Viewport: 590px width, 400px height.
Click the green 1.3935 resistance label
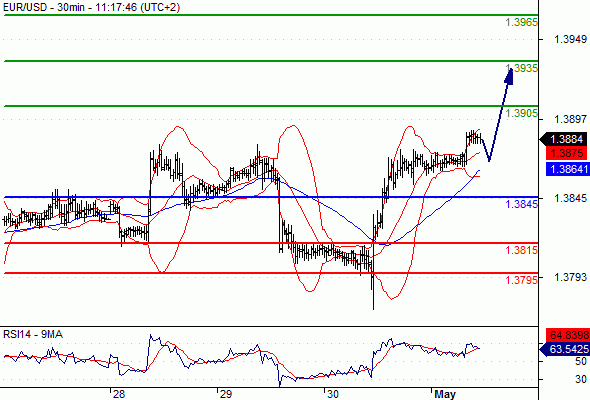[x=521, y=68]
